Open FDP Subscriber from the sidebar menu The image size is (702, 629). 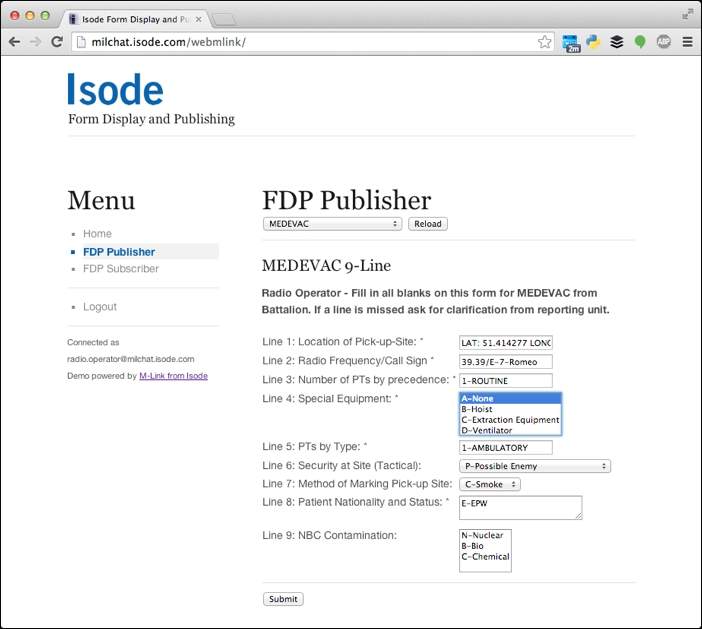(x=120, y=269)
